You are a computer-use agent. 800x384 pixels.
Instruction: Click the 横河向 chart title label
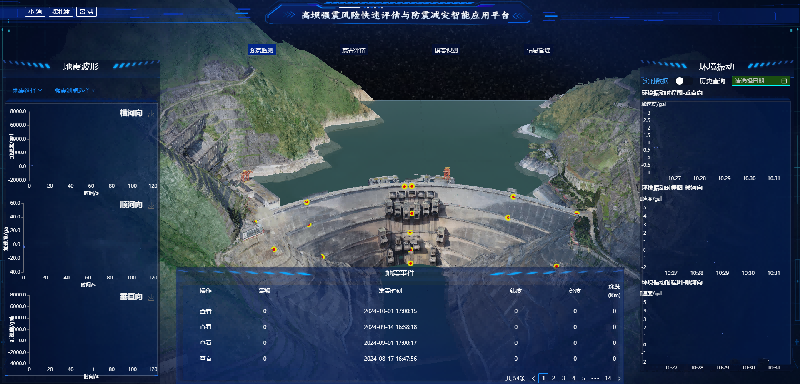tap(132, 114)
